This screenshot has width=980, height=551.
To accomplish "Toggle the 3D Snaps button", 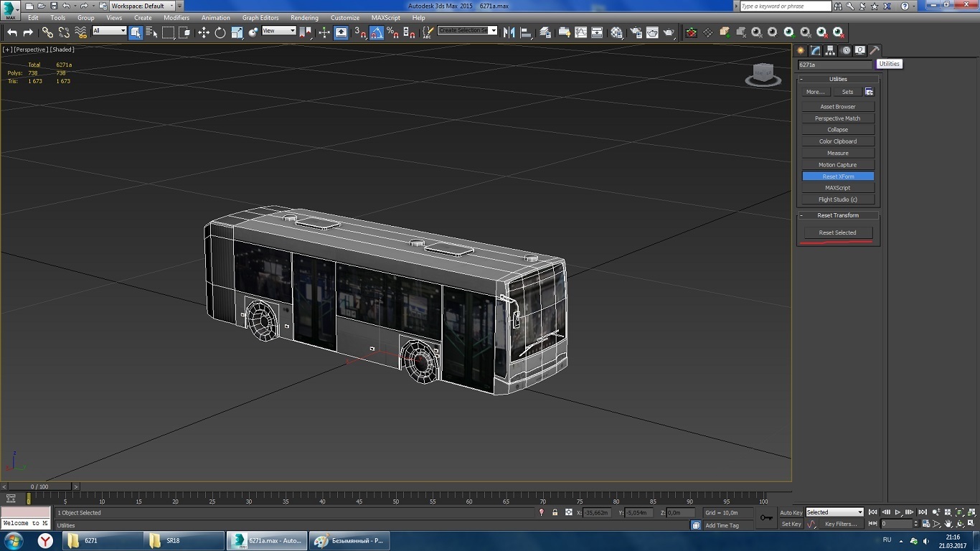I will 361,32.
